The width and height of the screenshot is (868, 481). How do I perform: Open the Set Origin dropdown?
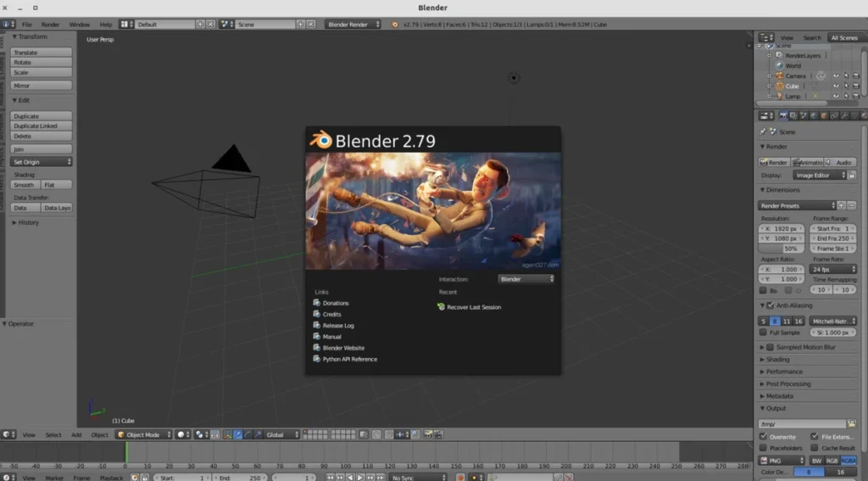41,162
